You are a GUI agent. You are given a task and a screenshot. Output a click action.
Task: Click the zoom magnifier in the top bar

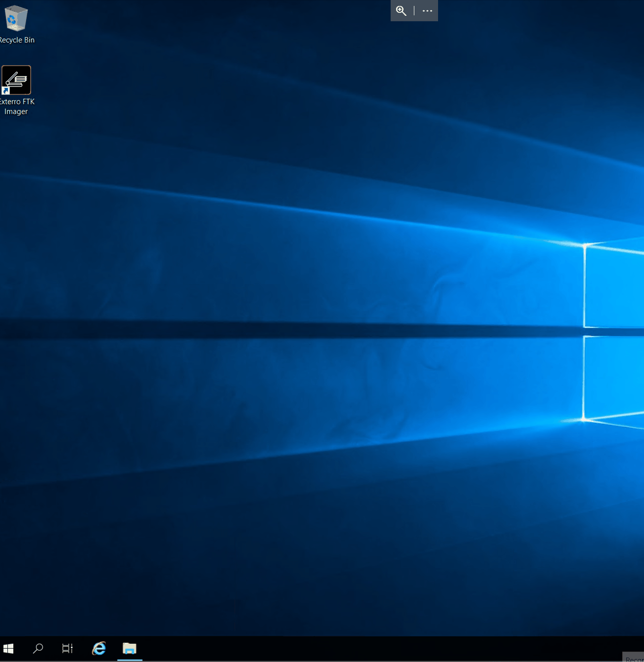401,11
